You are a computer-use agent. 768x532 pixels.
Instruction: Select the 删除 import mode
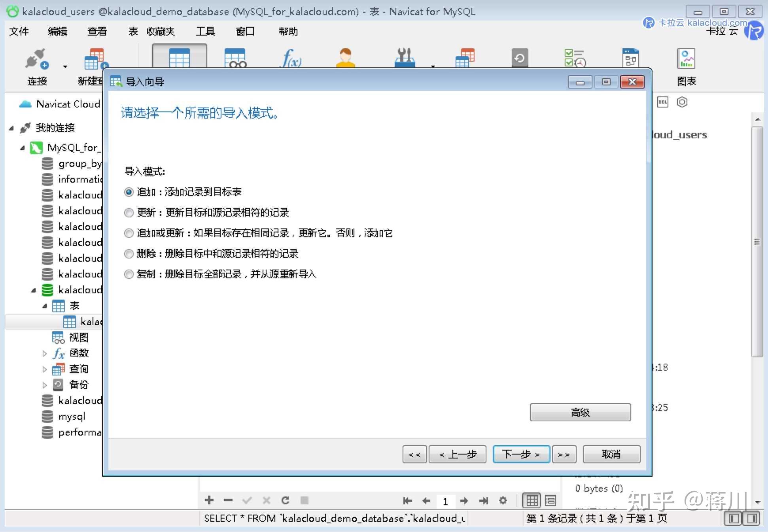pos(129,253)
